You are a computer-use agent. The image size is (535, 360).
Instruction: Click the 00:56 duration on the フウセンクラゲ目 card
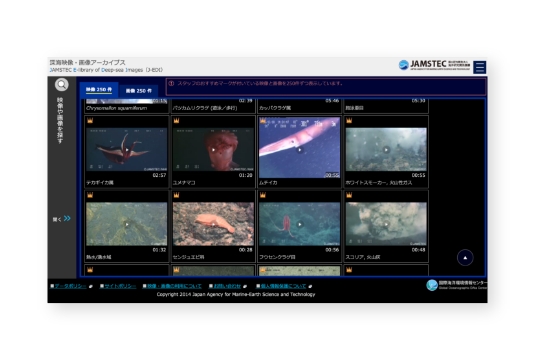pyautogui.click(x=332, y=250)
